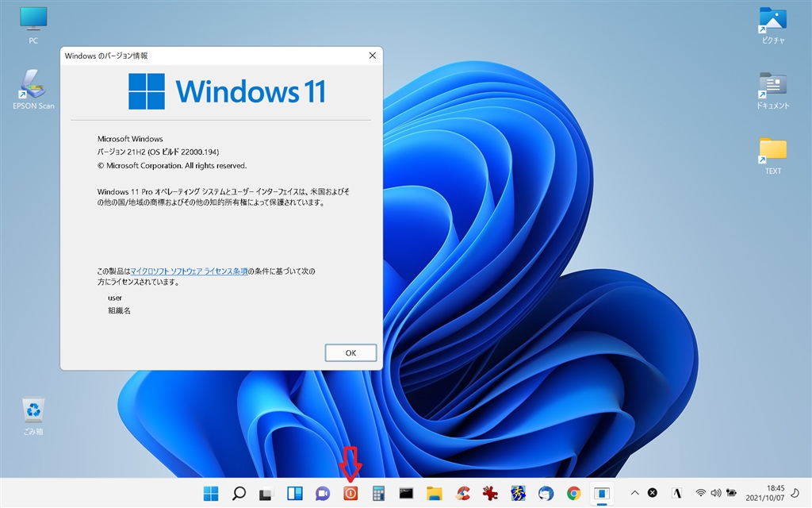Click OK in the Windows version dialog
Screen dimensions: 812x508
(350, 353)
